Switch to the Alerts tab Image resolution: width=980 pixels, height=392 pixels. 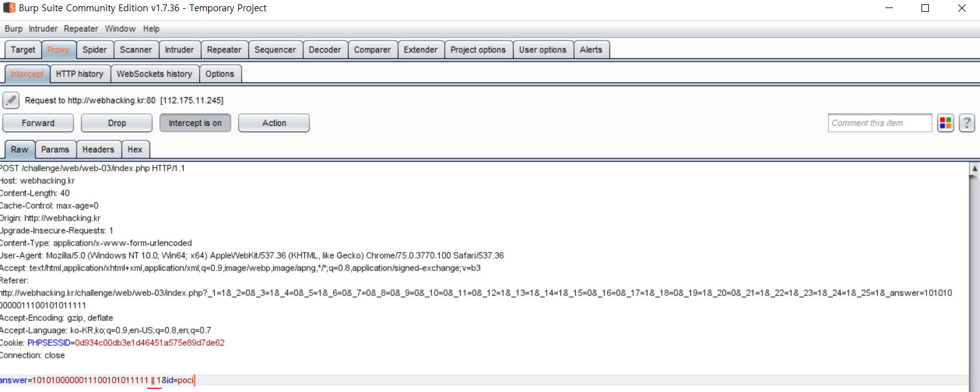pyautogui.click(x=591, y=49)
